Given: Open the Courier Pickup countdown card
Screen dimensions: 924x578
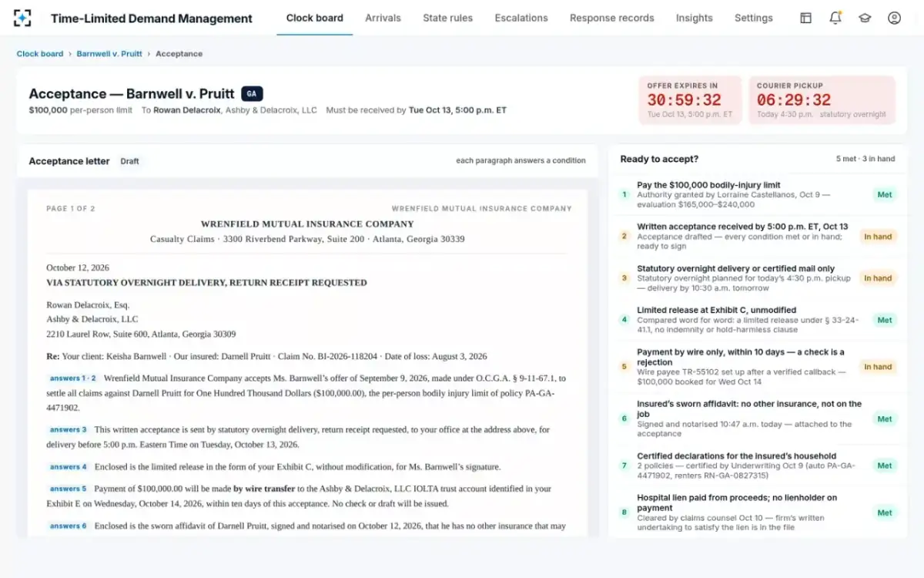Looking at the screenshot, I should coord(822,100).
